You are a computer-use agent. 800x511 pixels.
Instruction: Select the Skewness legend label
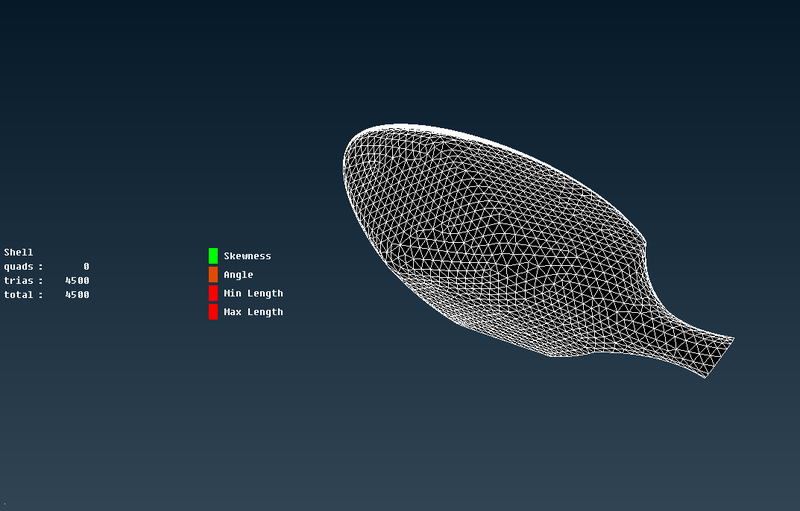[x=247, y=256]
